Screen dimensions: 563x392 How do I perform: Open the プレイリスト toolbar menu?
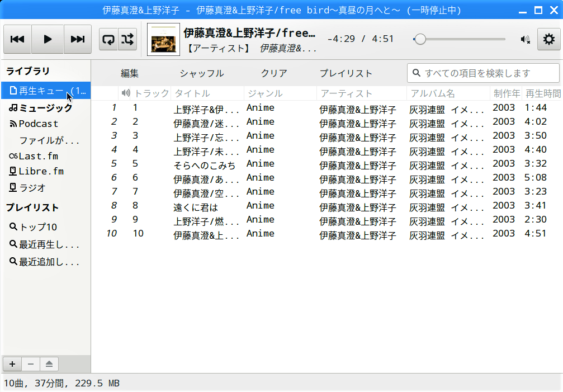(346, 73)
